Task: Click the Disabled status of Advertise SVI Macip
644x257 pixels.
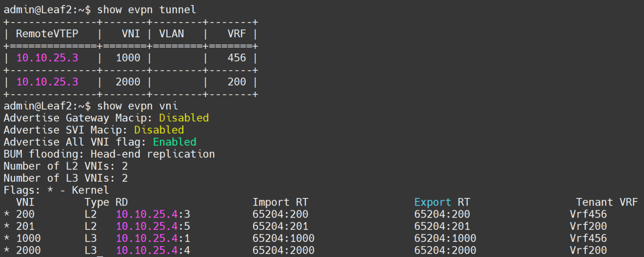Action: click(x=159, y=130)
